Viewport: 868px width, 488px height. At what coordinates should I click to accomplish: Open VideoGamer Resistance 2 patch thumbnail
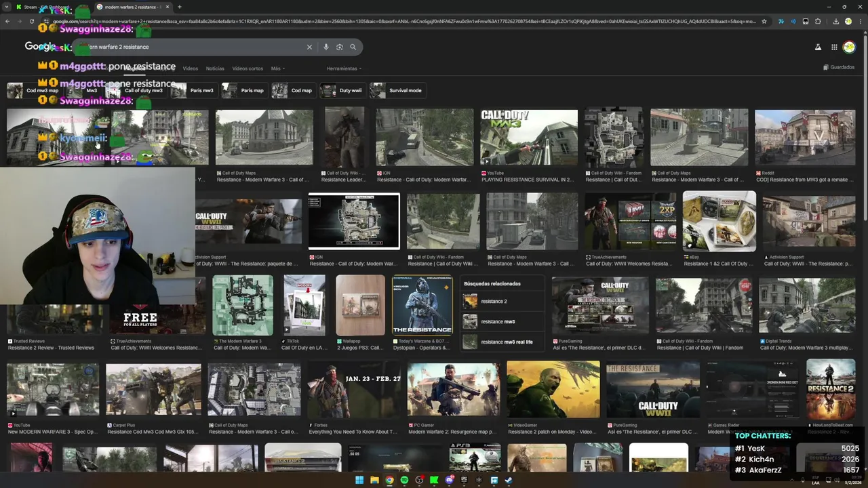click(x=553, y=389)
